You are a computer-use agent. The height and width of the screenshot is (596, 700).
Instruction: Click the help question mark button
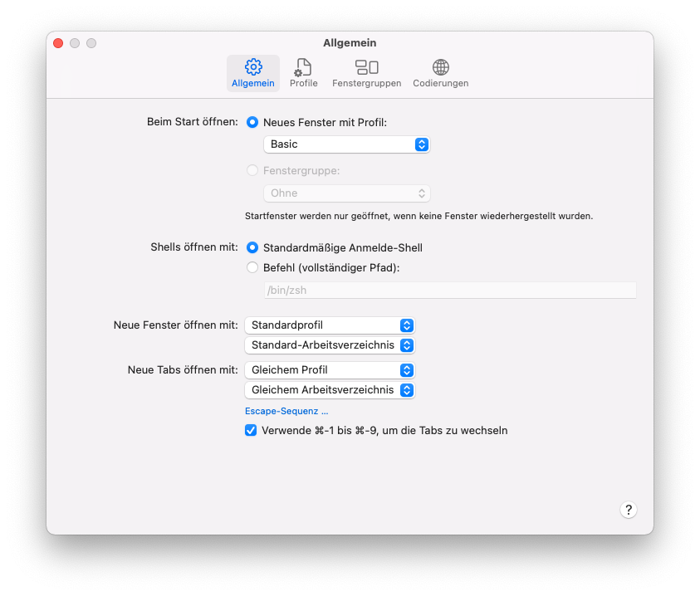[629, 510]
